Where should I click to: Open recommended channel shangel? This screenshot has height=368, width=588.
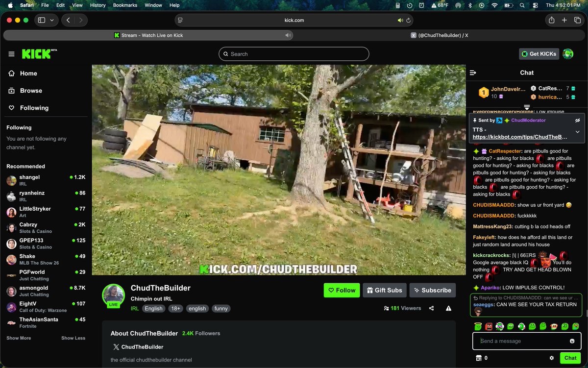pyautogui.click(x=46, y=180)
